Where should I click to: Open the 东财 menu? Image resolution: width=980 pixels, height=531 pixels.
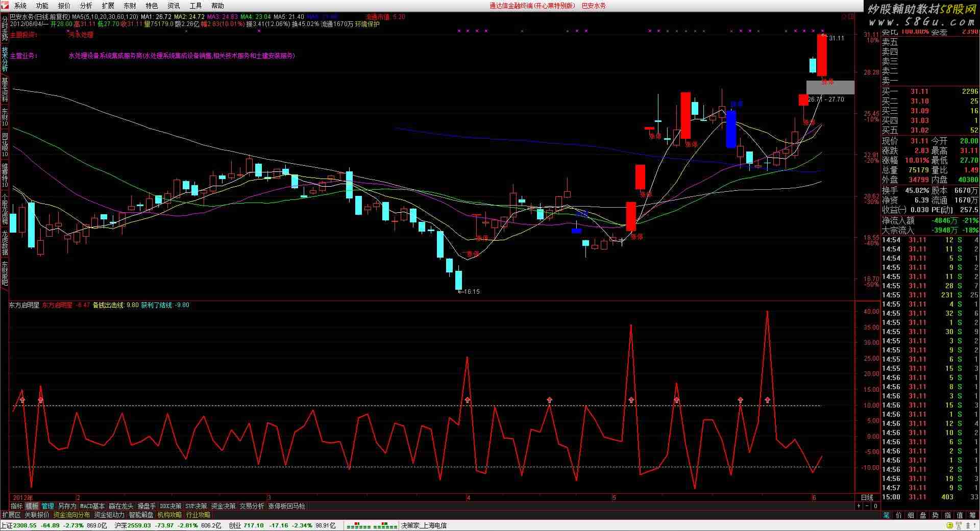click(130, 6)
